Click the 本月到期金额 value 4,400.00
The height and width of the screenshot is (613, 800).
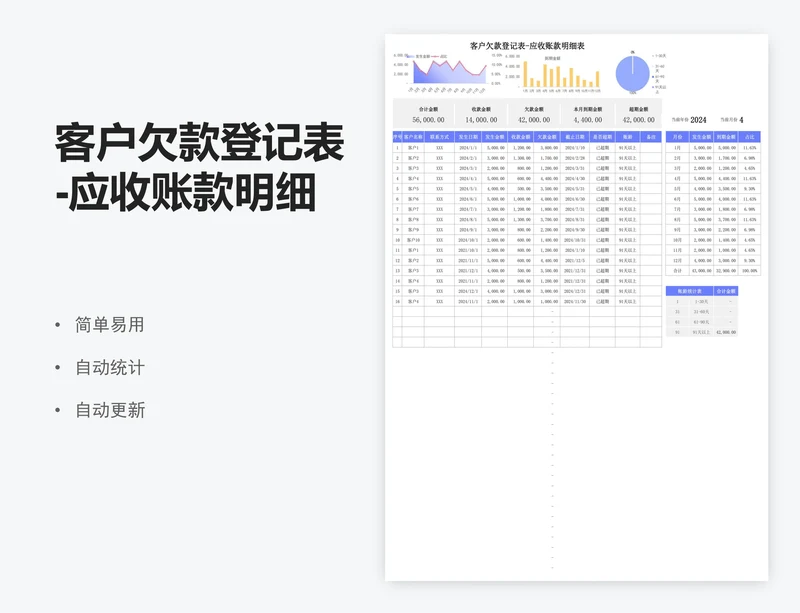pyautogui.click(x=587, y=120)
